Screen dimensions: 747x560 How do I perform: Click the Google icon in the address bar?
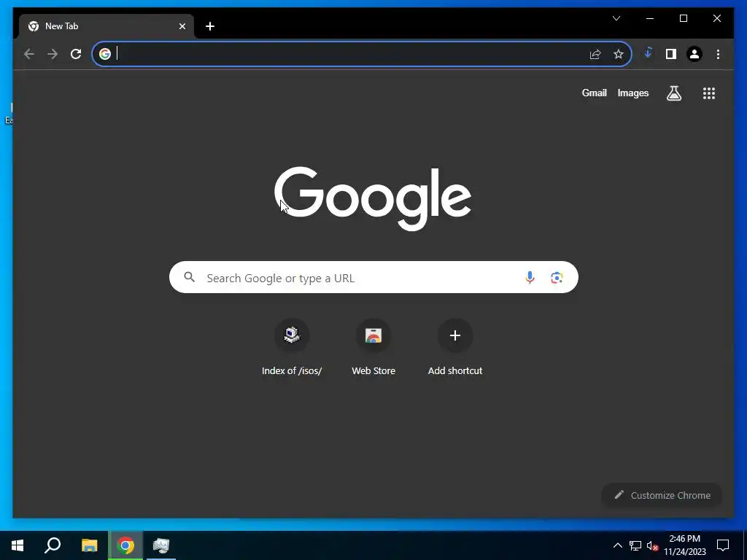point(105,54)
